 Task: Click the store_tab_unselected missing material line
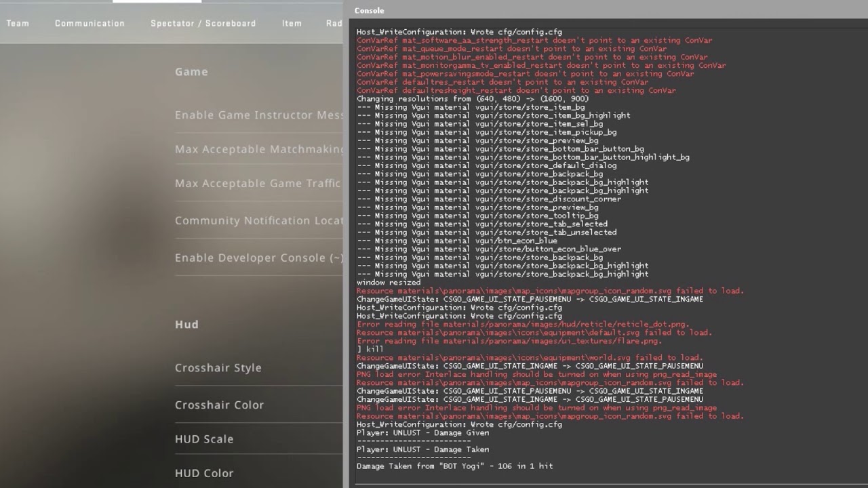tap(486, 232)
